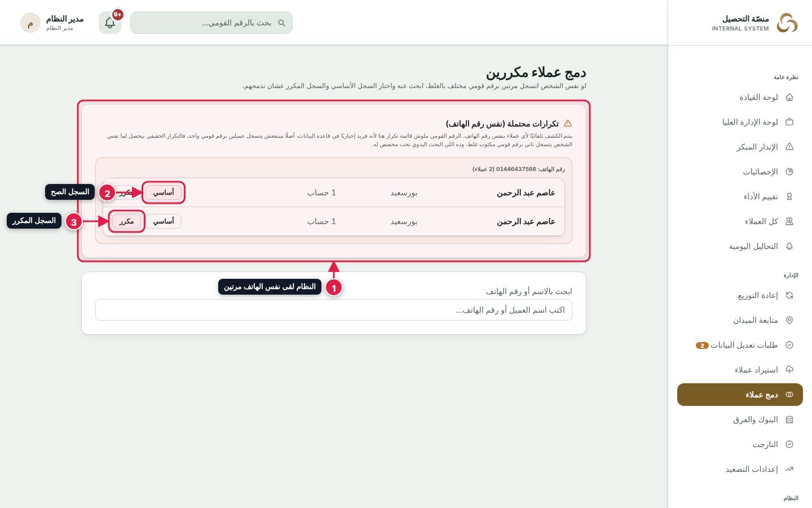Go to كل العملاء in sidebar
The height and width of the screenshot is (508, 812).
[x=740, y=221]
